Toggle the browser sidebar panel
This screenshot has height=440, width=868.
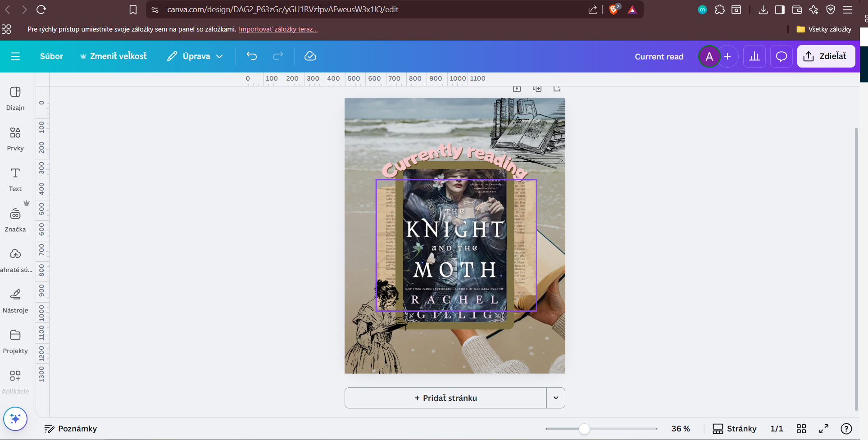pyautogui.click(x=780, y=9)
